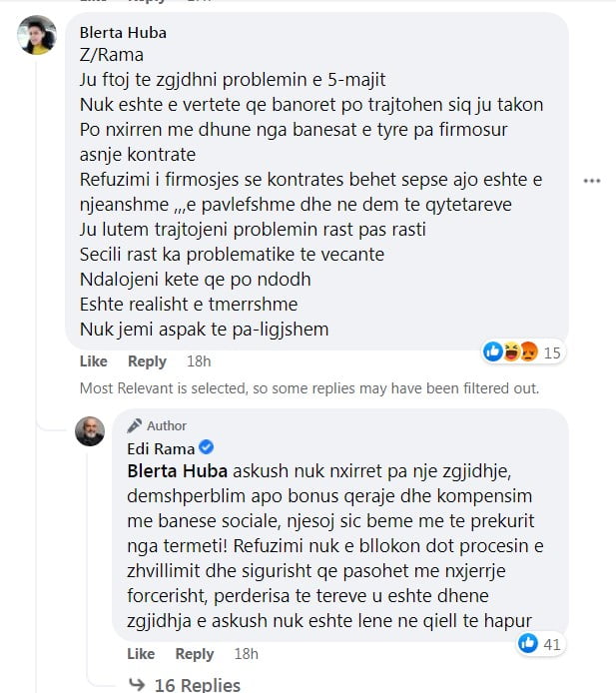Like Edi Rama's reply
This screenshot has height=693, width=616.
(x=141, y=654)
